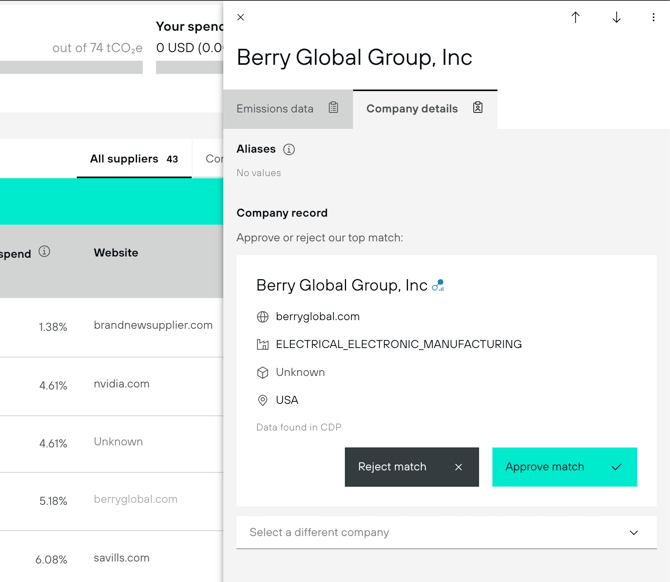Viewport: 670px width, 582px height.
Task: Switch to the Emissions data tab
Action: [288, 109]
